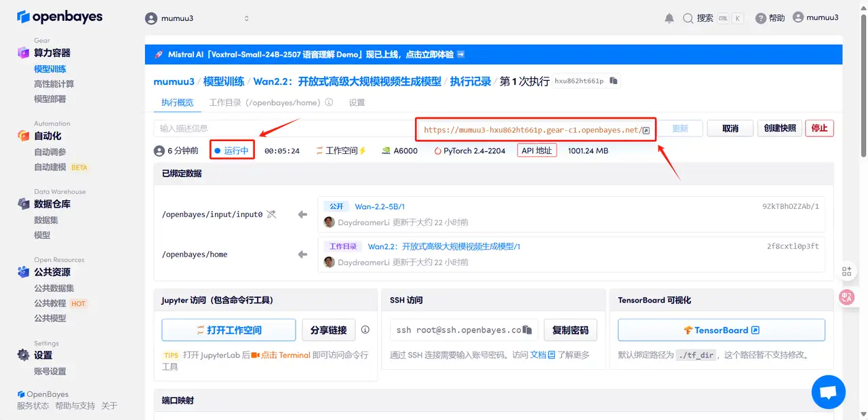Switch to the 执行概览 tab
Image resolution: width=868 pixels, height=420 pixels.
[x=177, y=102]
